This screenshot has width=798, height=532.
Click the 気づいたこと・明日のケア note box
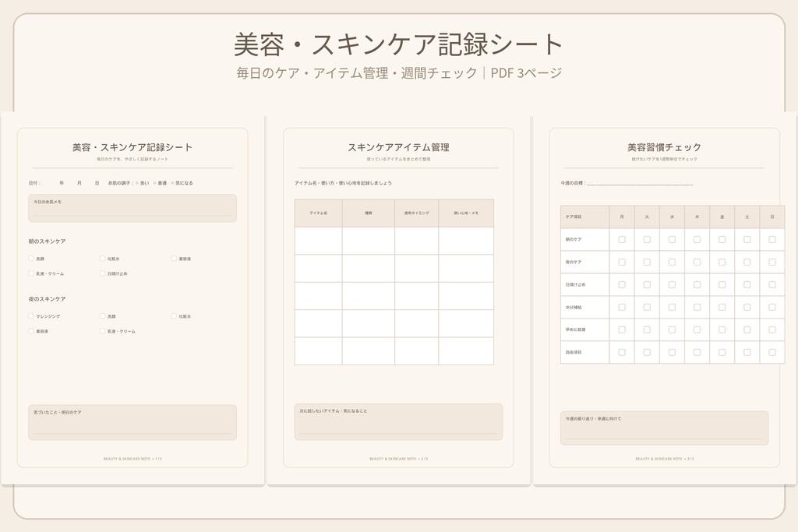point(132,422)
